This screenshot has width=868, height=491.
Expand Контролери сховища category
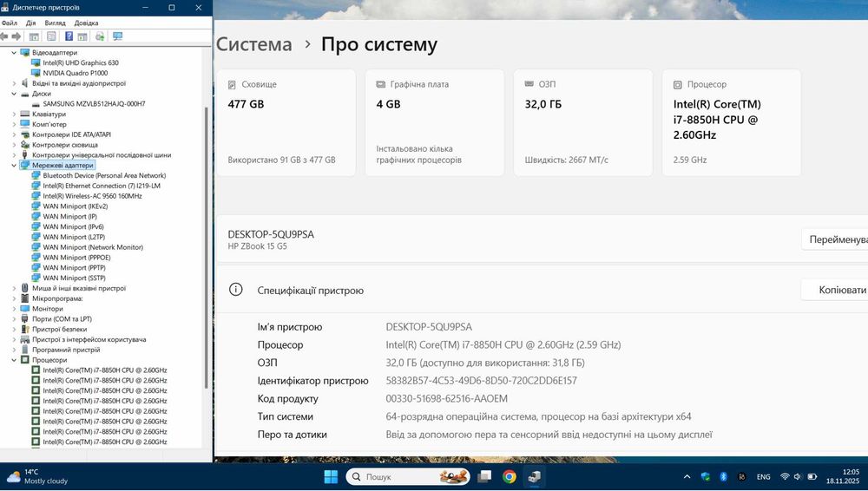pos(15,145)
